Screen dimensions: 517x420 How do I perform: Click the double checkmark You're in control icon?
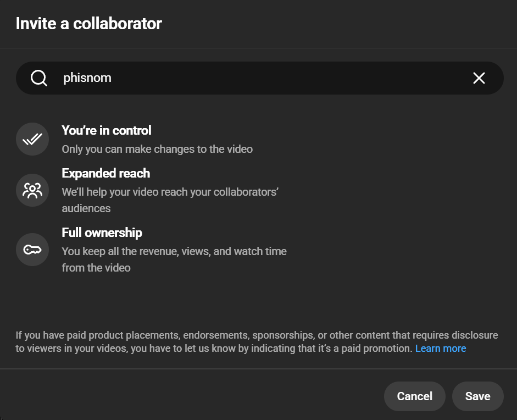32,139
